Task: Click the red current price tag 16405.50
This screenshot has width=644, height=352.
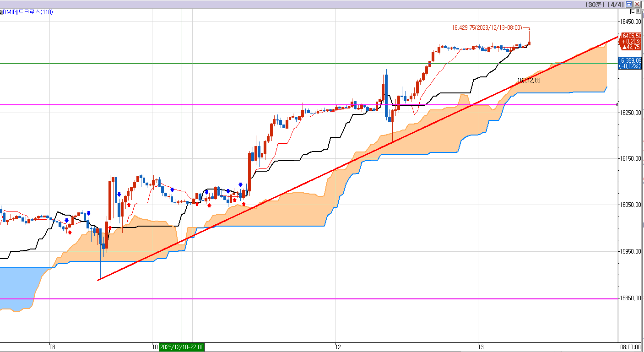Action: (630, 41)
